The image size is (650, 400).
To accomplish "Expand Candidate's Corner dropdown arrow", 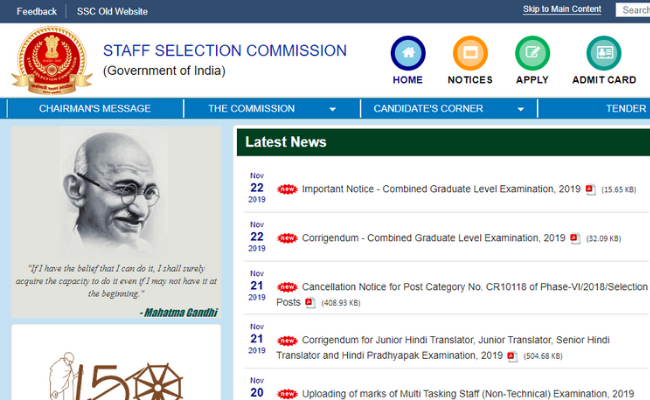I will 520,109.
